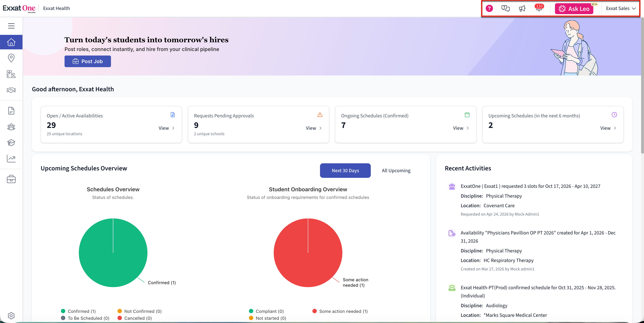Image resolution: width=644 pixels, height=323 pixels.
Task: Open the handshake partnerships sidebar icon
Action: pos(11,90)
